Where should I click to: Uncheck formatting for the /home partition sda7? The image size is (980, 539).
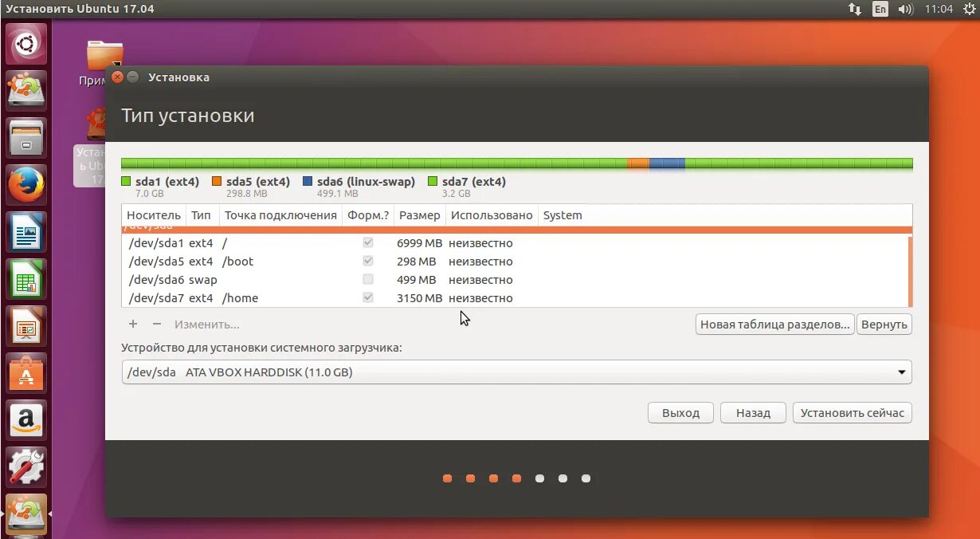pos(367,297)
